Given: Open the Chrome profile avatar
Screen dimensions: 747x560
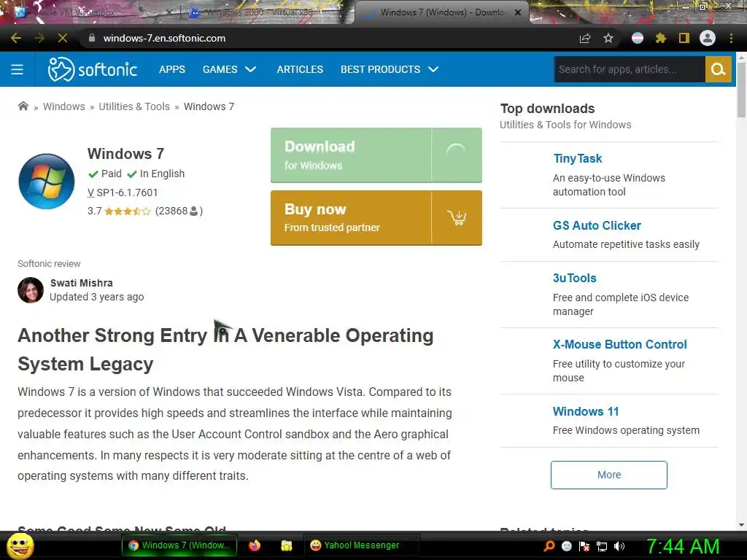Looking at the screenshot, I should click(x=708, y=38).
